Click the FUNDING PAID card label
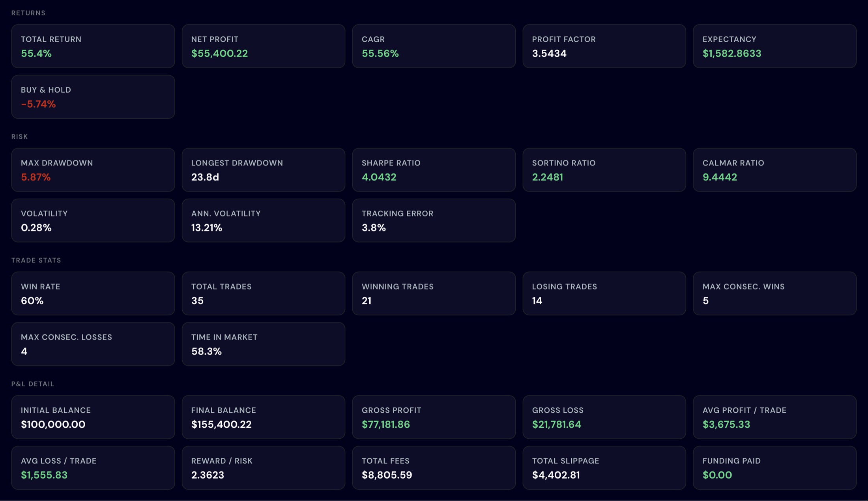868x501 pixels. 731,461
